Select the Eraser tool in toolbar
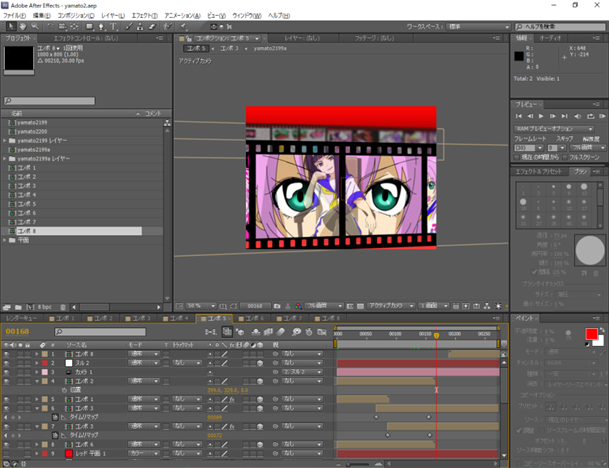The width and height of the screenshot is (609, 468). 152,26
